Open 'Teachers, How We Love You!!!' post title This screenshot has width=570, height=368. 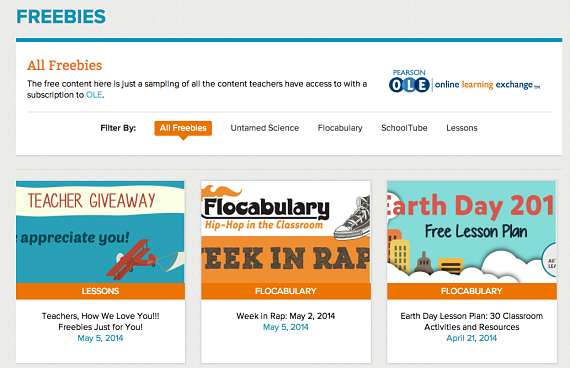point(100,321)
